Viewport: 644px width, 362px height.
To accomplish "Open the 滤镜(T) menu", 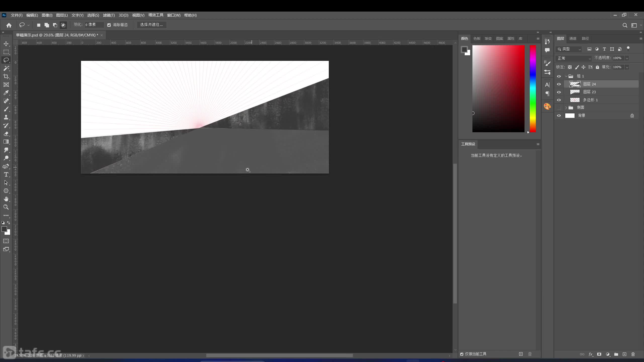I will (109, 15).
